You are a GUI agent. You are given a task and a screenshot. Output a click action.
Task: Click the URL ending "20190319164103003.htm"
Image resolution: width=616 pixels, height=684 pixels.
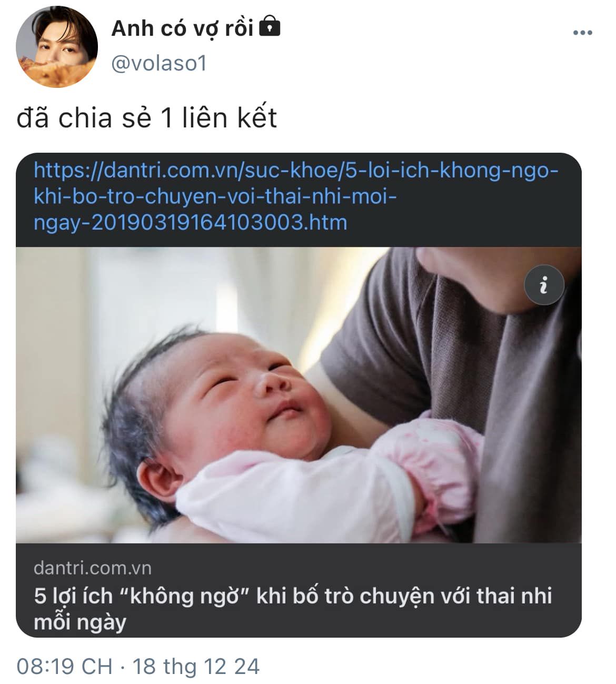pyautogui.click(x=220, y=222)
